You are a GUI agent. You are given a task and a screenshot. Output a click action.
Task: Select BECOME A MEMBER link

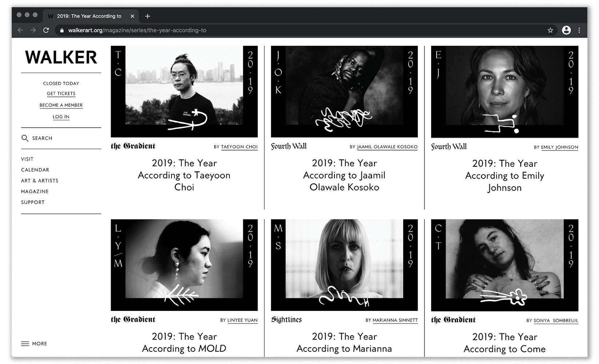tap(61, 105)
